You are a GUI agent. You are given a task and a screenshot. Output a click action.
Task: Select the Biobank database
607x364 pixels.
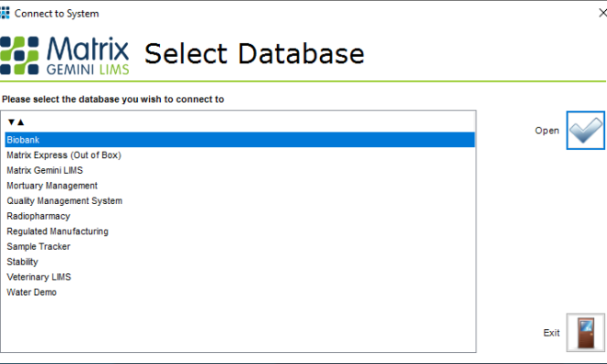(240, 140)
